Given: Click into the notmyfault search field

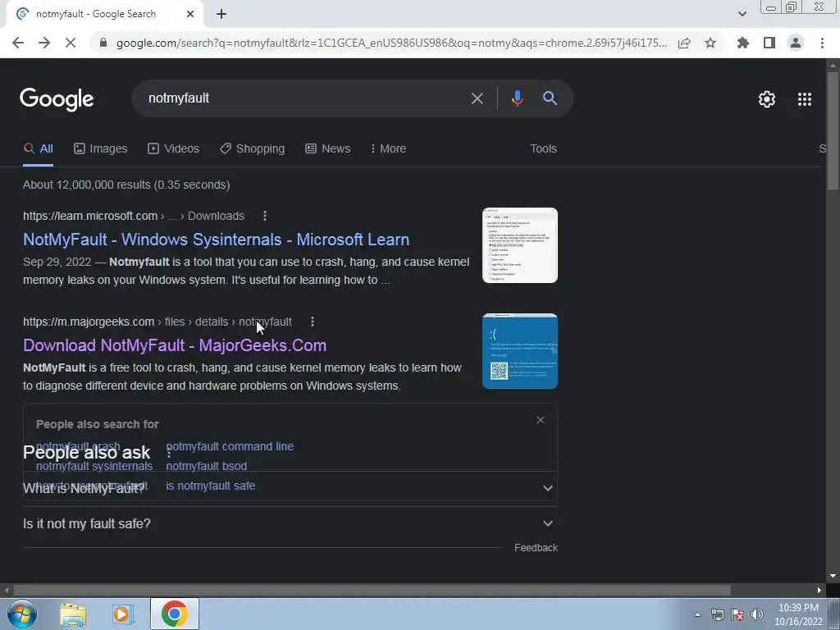Looking at the screenshot, I should pyautogui.click(x=300, y=98).
